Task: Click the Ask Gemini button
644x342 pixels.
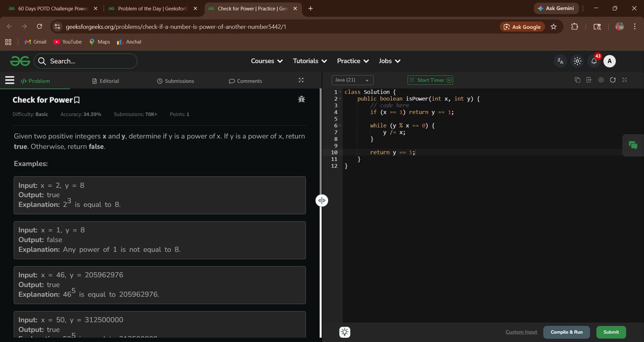Action: point(557,8)
